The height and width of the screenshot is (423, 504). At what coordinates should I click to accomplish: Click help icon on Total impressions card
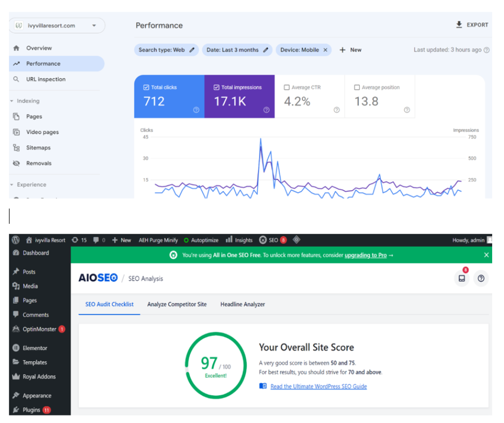click(266, 110)
